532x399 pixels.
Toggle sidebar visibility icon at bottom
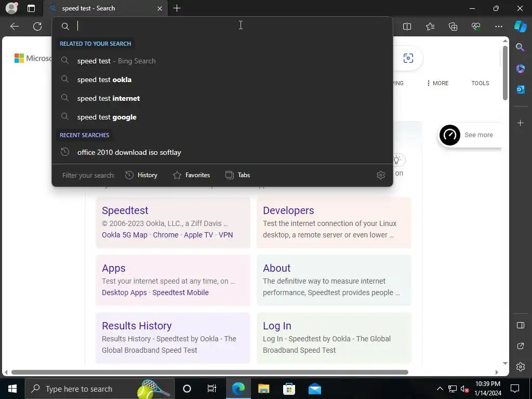tap(521, 325)
